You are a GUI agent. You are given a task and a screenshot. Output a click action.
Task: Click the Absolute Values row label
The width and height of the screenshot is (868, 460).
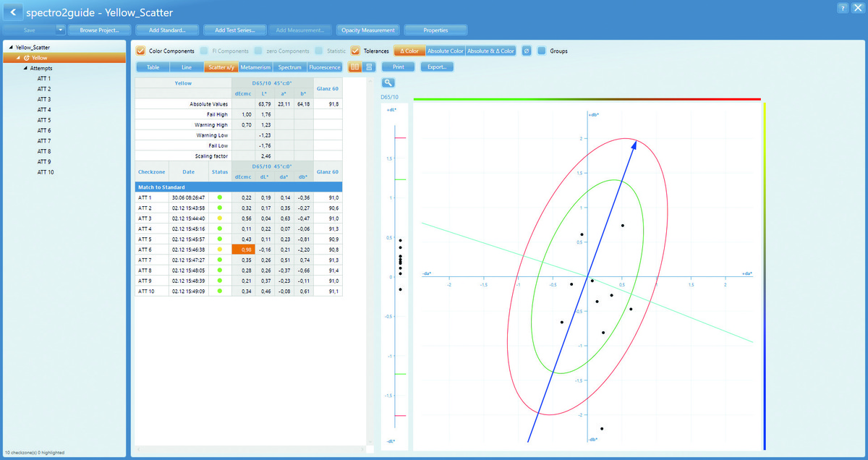210,104
